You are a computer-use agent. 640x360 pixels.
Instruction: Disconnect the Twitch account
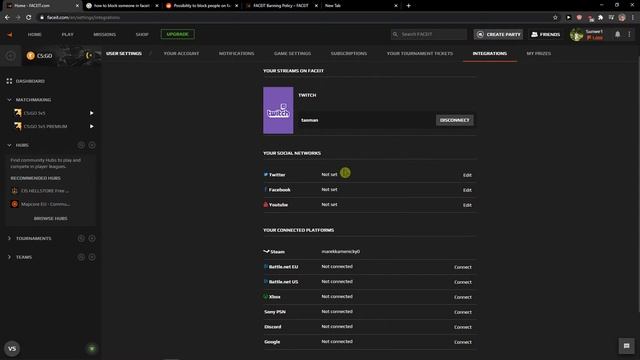(x=455, y=120)
